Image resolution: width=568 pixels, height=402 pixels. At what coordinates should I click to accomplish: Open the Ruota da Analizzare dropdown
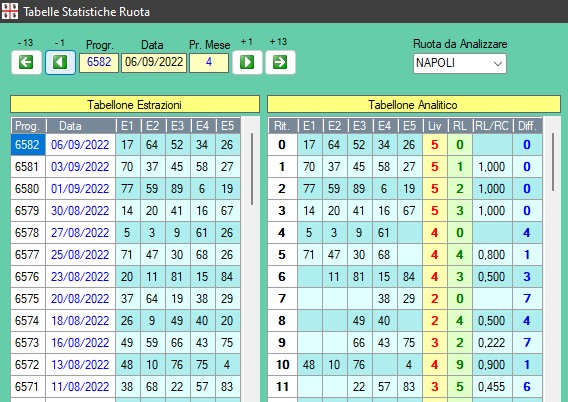(x=460, y=63)
